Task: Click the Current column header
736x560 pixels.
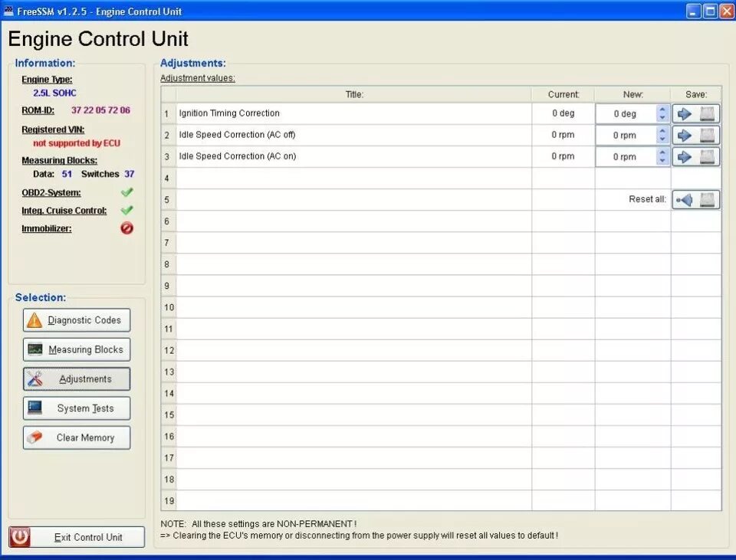Action: [563, 94]
